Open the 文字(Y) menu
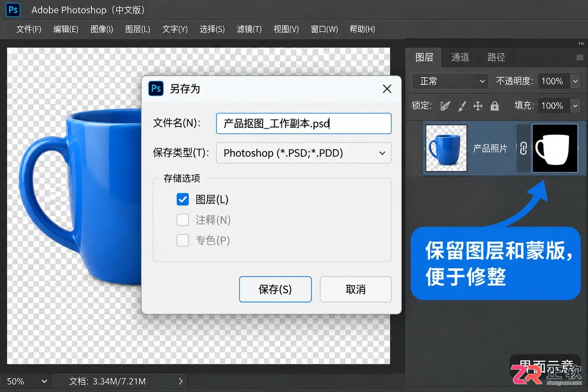 (x=175, y=29)
